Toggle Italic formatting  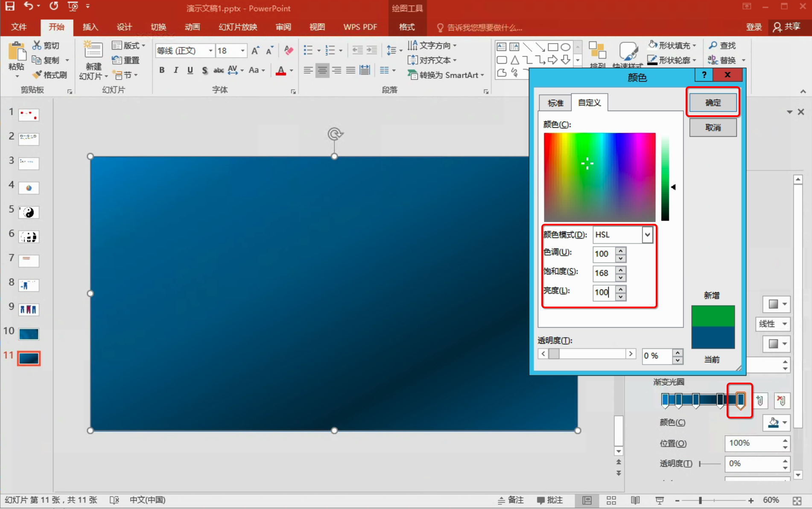pyautogui.click(x=176, y=70)
